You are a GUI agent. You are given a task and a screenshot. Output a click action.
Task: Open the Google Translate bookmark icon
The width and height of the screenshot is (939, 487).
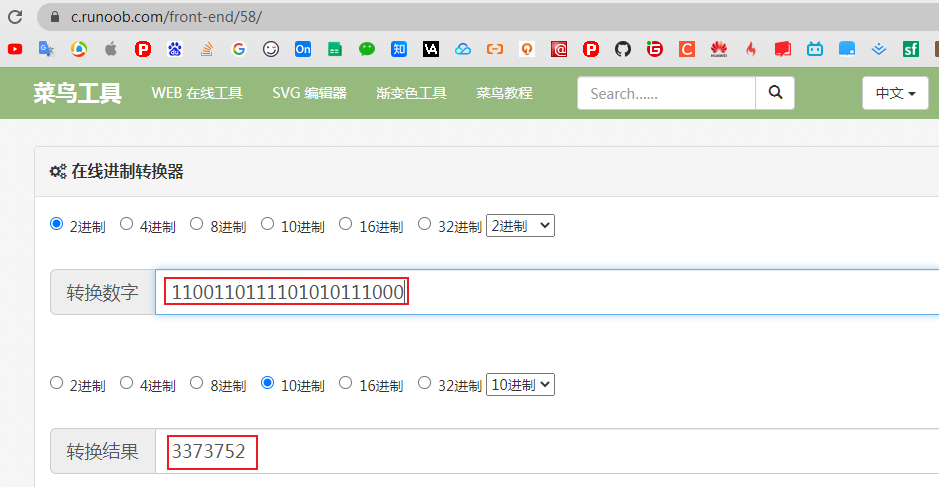[47, 49]
